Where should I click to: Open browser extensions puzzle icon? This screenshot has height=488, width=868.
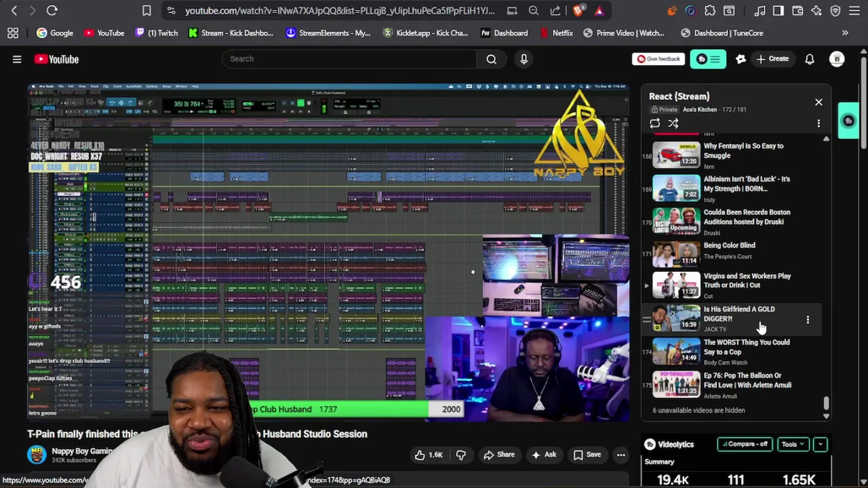click(710, 11)
